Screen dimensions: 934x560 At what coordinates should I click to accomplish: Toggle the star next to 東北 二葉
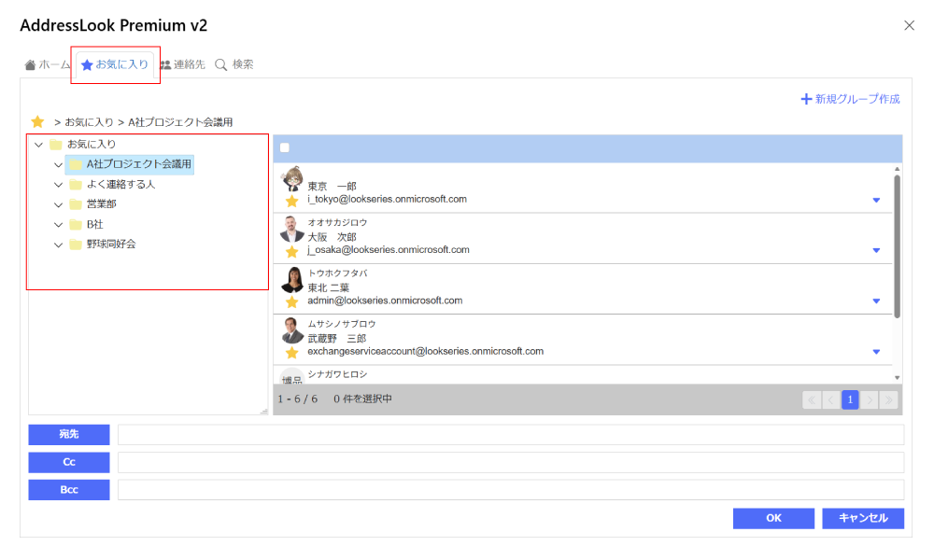(x=291, y=301)
